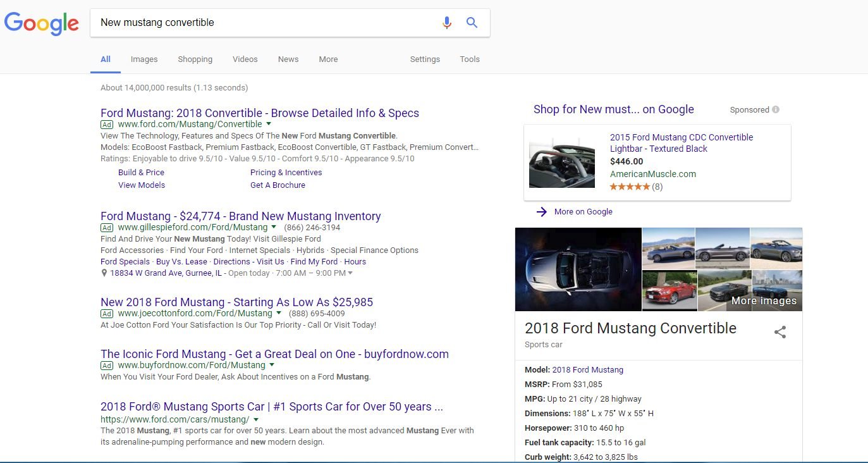Click 'Shop for New must... on Google' heading

coord(614,109)
